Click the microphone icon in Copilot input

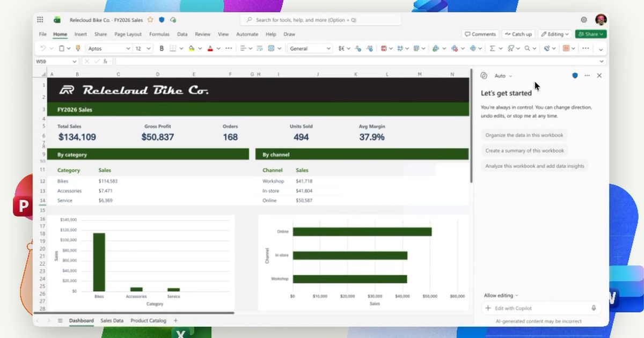pos(594,308)
